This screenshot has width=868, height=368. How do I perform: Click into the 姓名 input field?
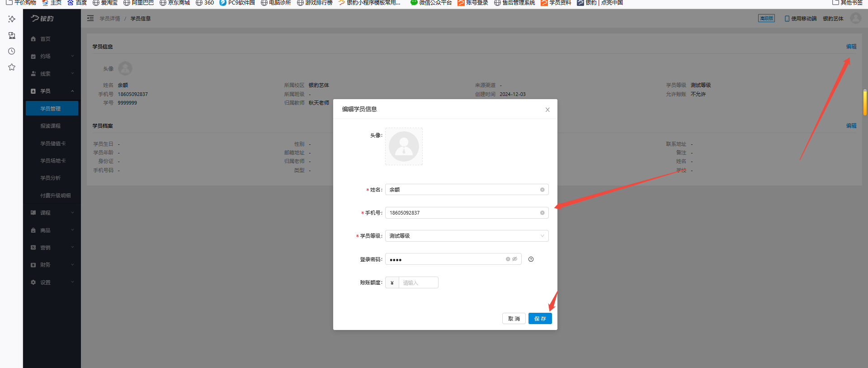coord(467,190)
